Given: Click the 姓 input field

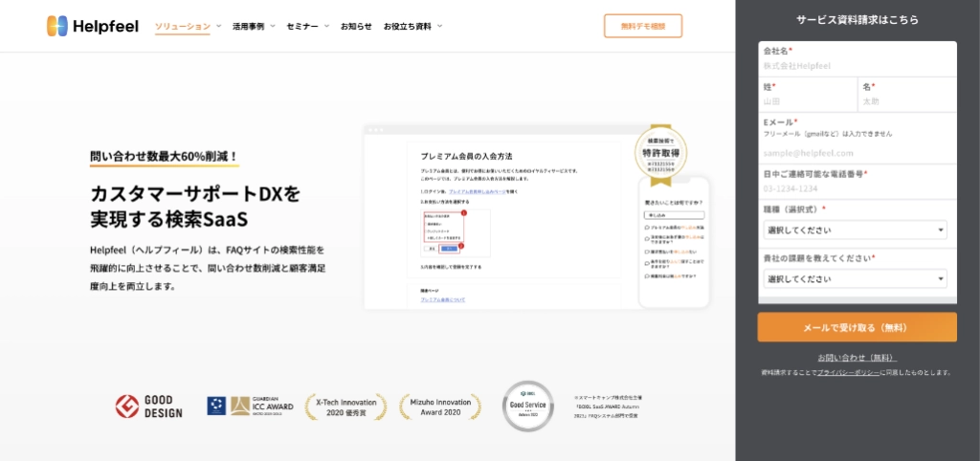Looking at the screenshot, I should point(808,101).
